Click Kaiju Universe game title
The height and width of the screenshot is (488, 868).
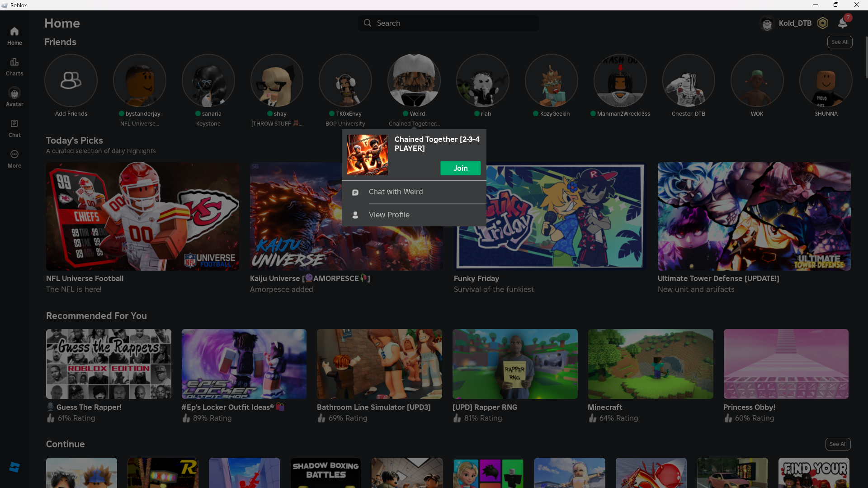click(x=310, y=279)
